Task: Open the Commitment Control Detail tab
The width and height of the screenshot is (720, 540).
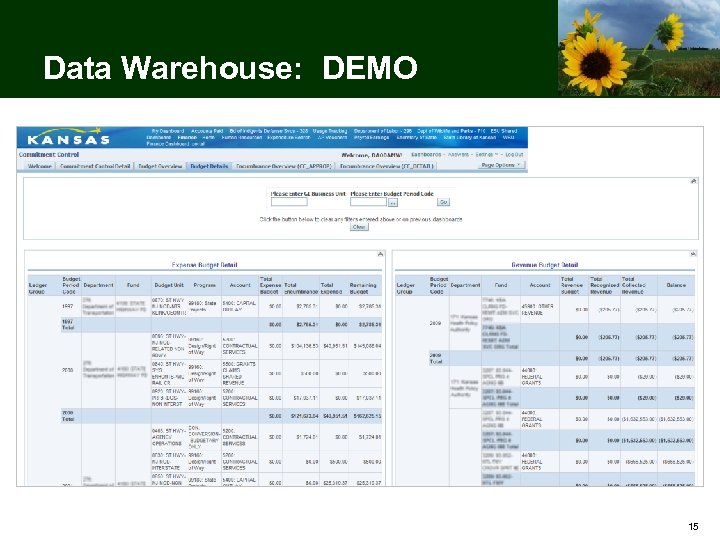Action: 95,166
